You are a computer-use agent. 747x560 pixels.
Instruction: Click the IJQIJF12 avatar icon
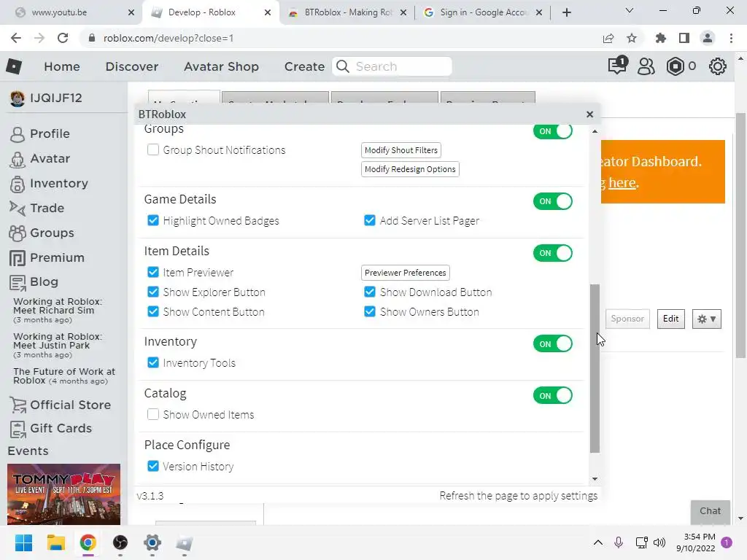[x=18, y=98]
